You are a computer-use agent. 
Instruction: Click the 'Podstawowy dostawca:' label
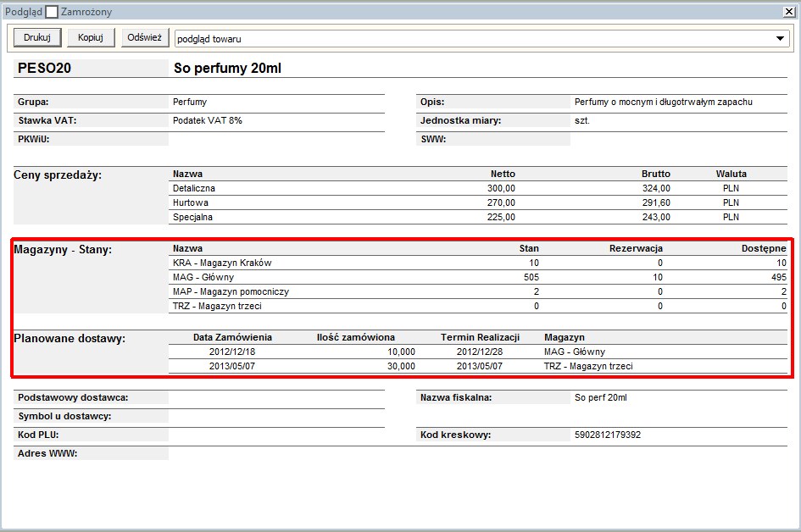coord(73,397)
